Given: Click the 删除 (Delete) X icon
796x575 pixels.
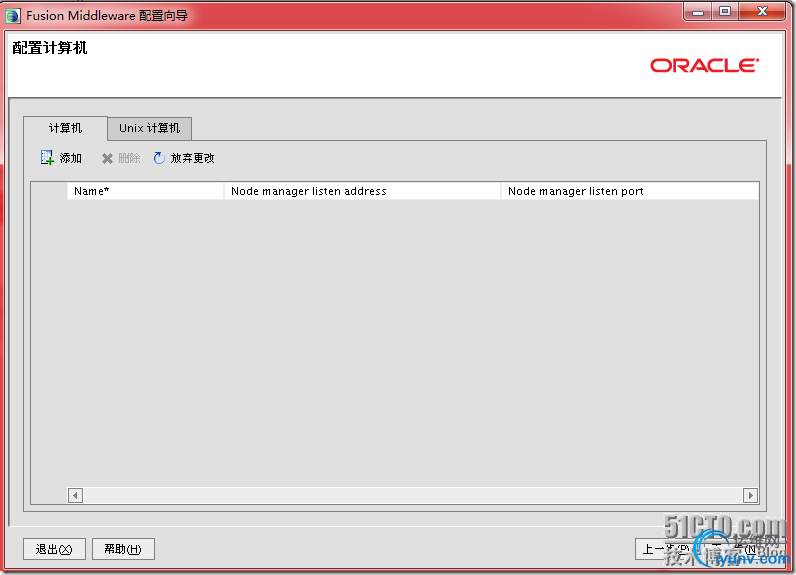Looking at the screenshot, I should point(107,158).
